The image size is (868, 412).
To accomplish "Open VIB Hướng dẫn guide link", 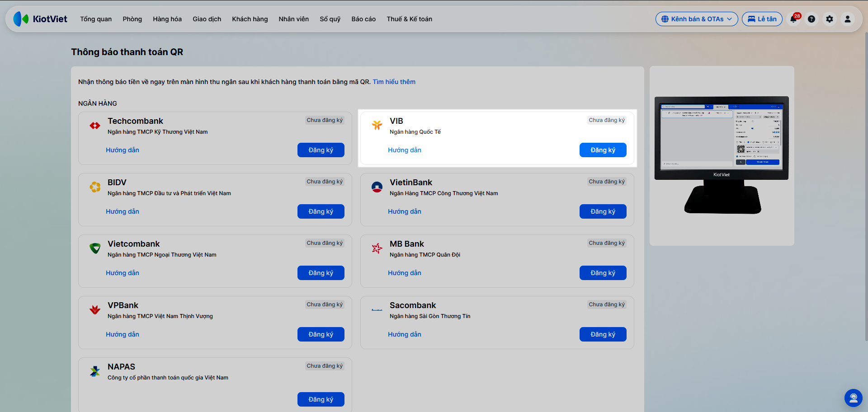I will point(405,150).
